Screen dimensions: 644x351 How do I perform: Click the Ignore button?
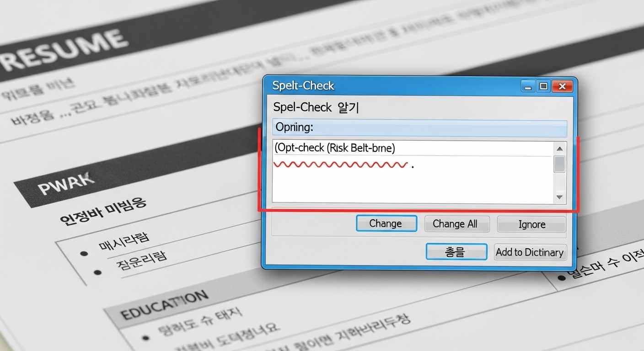pyautogui.click(x=531, y=224)
